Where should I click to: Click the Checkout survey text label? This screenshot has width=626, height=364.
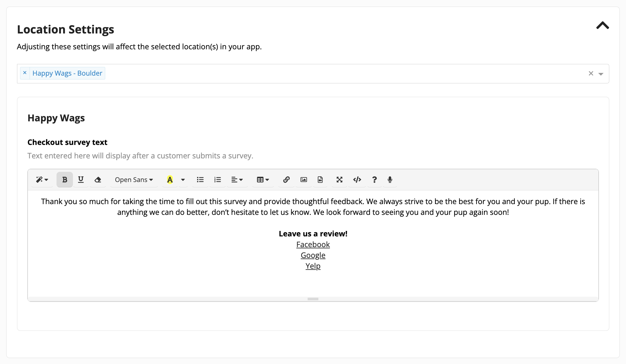tap(67, 142)
